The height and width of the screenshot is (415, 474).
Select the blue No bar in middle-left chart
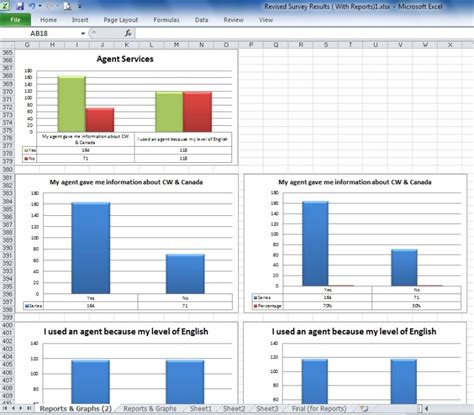coord(185,274)
